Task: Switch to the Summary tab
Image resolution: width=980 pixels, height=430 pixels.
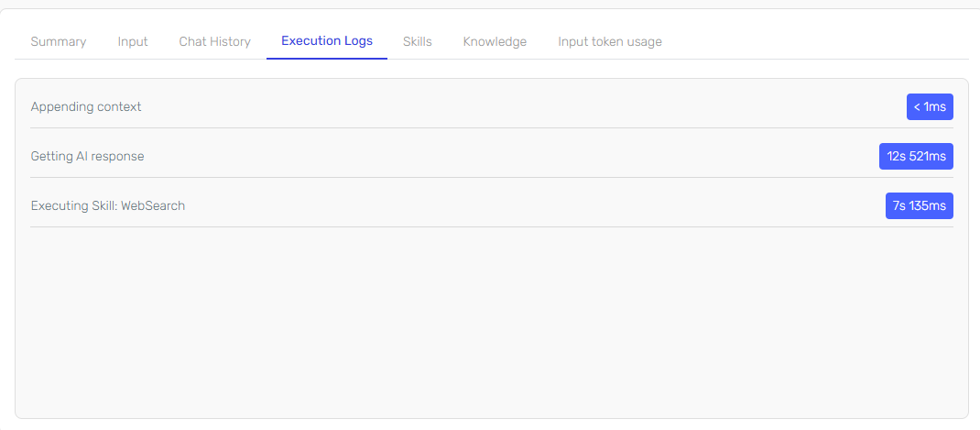Action: 58,42
